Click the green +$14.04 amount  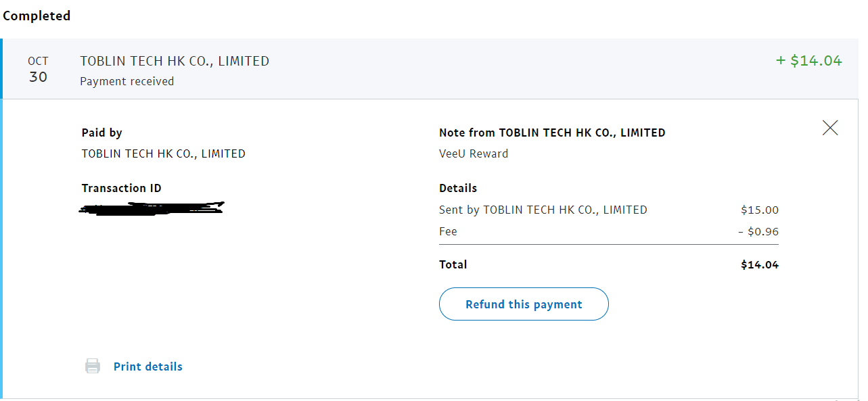click(808, 61)
